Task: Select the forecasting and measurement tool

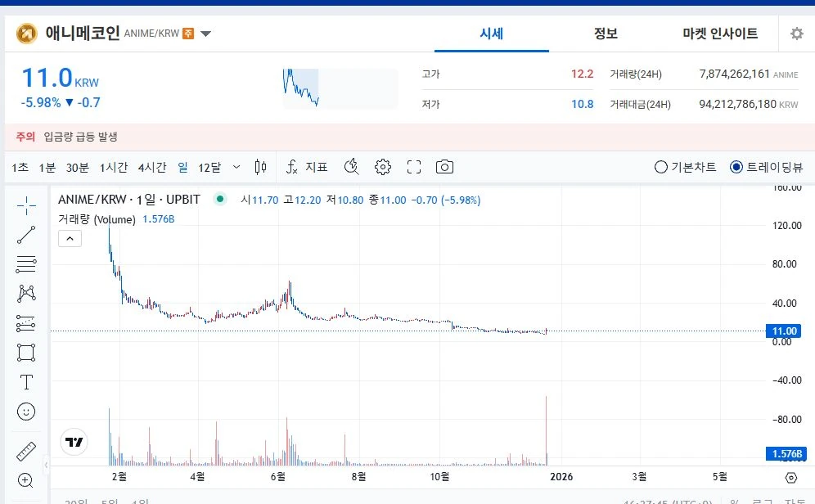Action: (26, 323)
